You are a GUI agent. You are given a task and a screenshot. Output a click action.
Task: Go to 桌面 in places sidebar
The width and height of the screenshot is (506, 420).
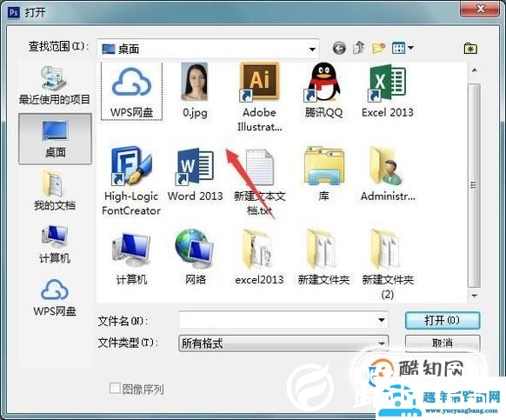[x=55, y=139]
